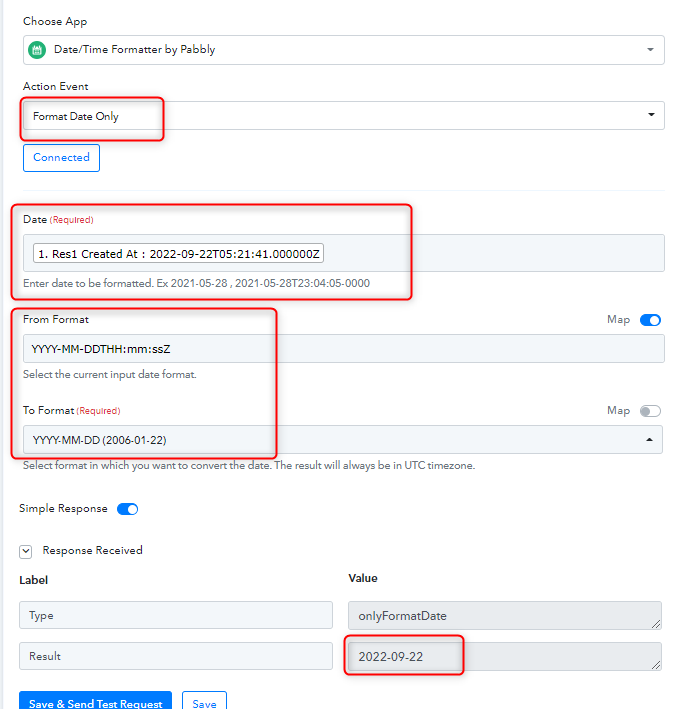Click the Response Received label
This screenshot has height=709, width=680.
click(92, 550)
